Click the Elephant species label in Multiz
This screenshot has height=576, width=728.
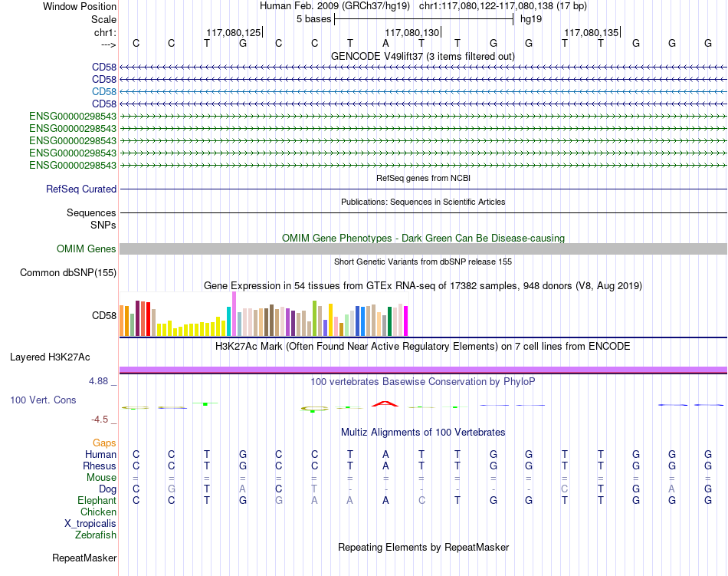[x=97, y=501]
